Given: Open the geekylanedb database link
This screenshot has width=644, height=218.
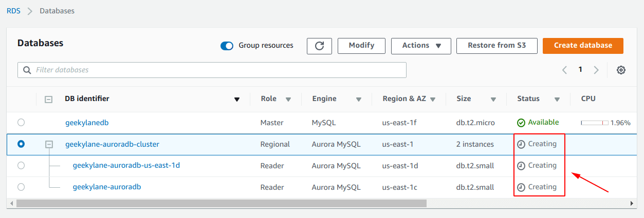Looking at the screenshot, I should [x=87, y=123].
